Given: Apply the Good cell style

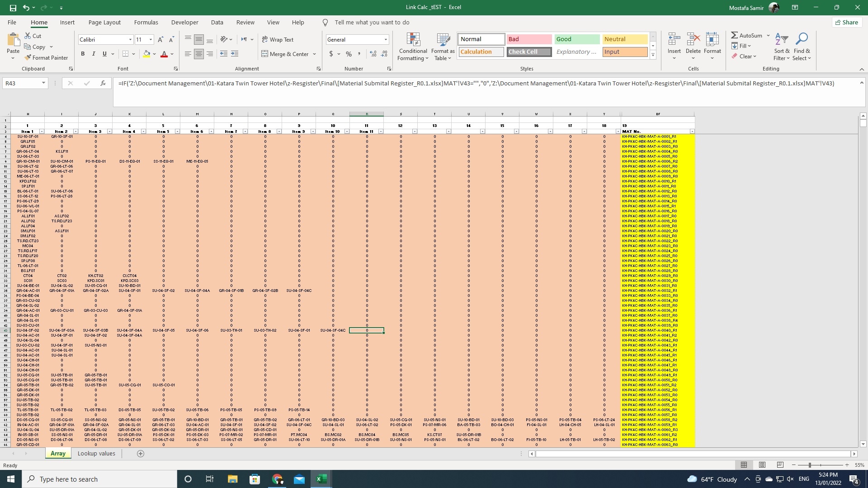Looking at the screenshot, I should click(x=577, y=39).
